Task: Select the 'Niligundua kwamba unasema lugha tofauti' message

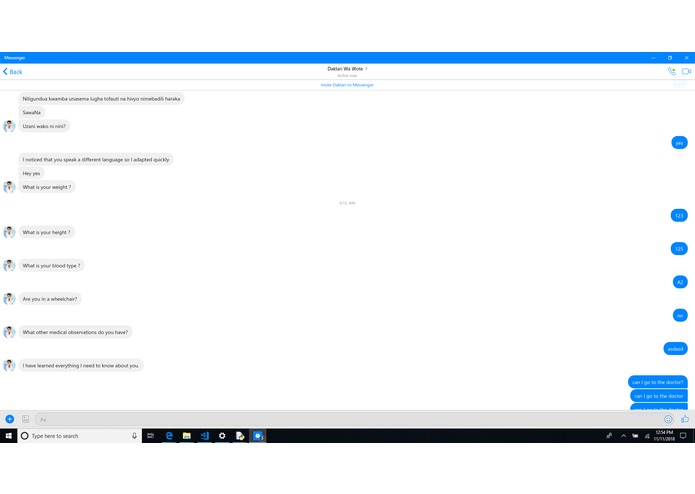Action: click(x=101, y=99)
